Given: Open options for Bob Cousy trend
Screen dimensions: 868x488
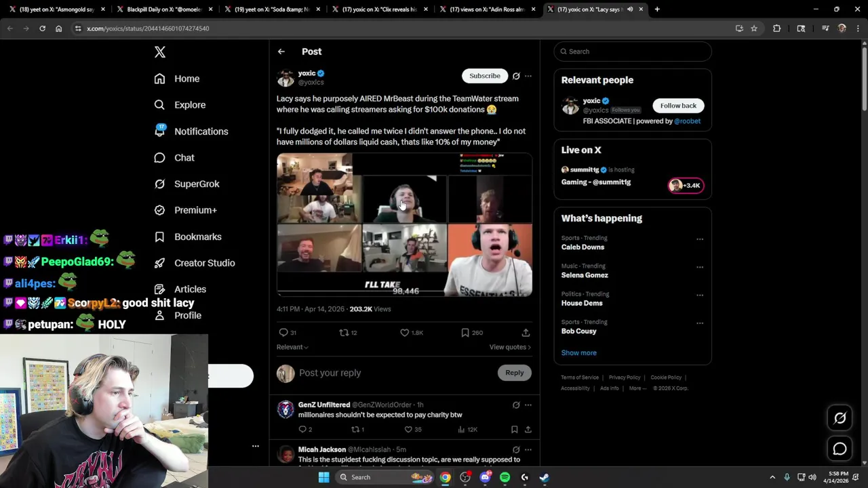Looking at the screenshot, I should coord(700,323).
